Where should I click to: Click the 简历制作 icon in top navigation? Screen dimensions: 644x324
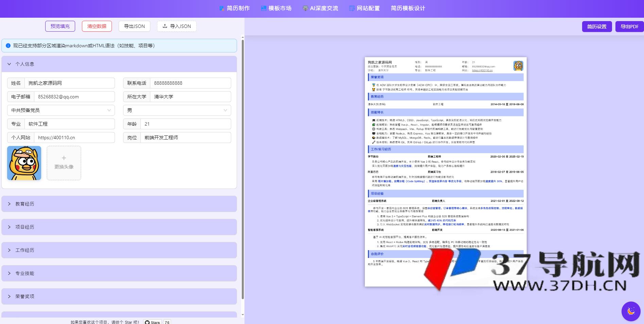click(222, 9)
